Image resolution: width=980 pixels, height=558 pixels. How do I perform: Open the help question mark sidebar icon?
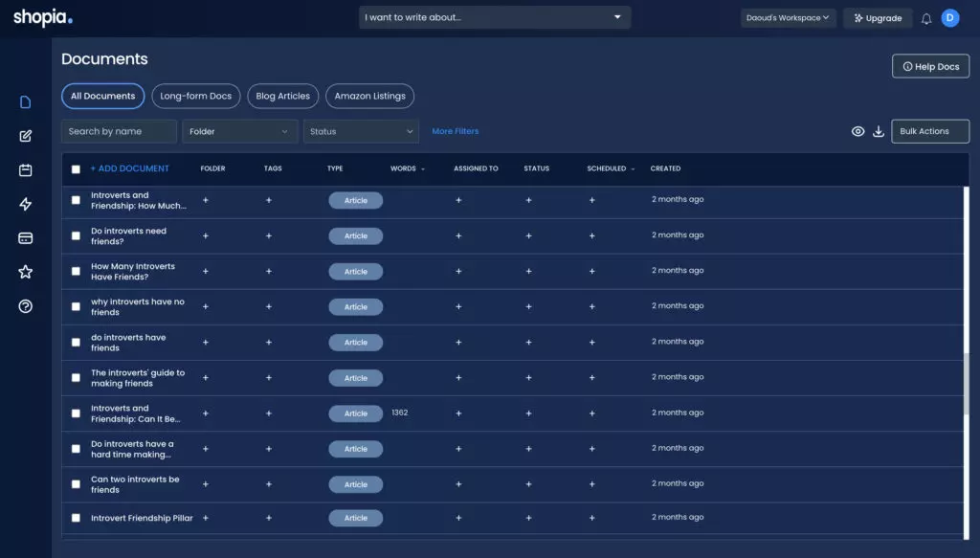(x=25, y=306)
